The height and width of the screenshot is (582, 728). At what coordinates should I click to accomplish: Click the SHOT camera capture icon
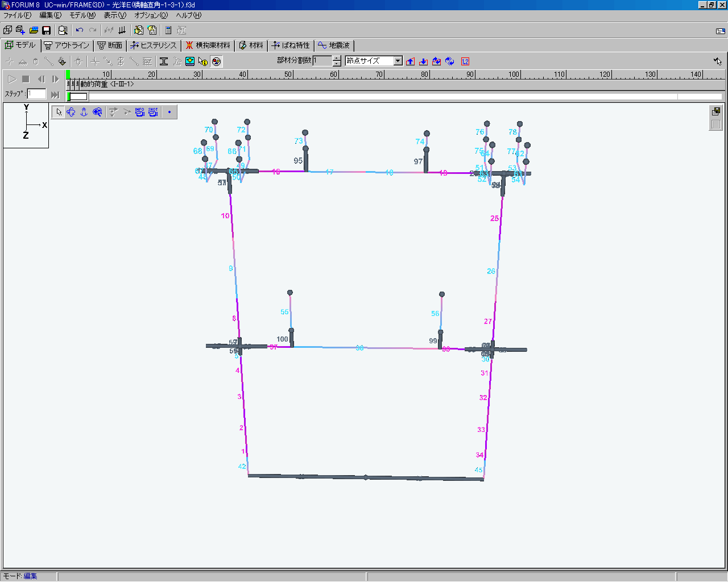point(153,112)
